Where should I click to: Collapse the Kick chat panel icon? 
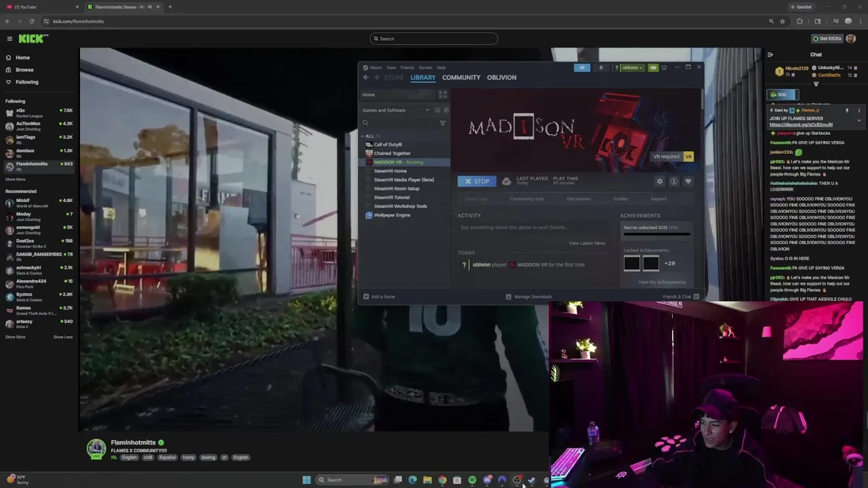[x=770, y=55]
